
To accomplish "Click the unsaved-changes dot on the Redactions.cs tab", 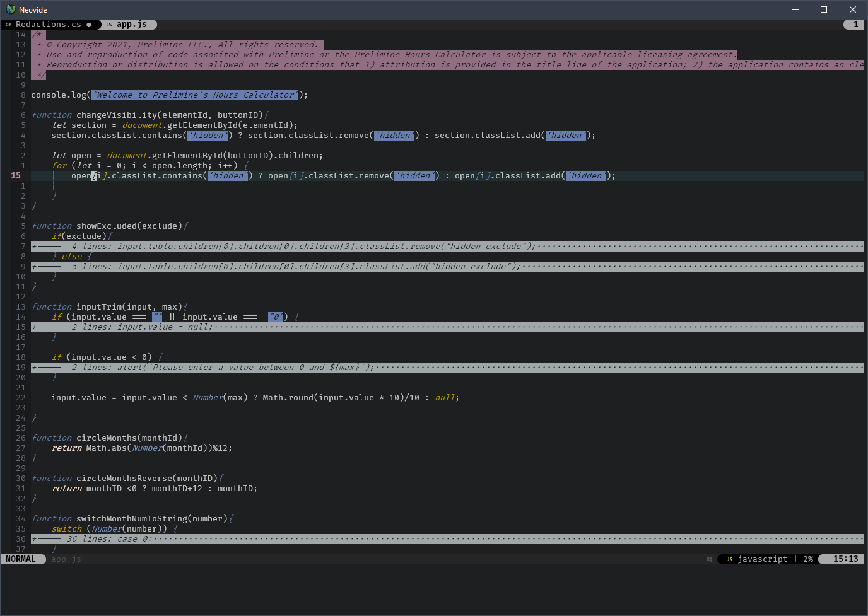I will (89, 25).
